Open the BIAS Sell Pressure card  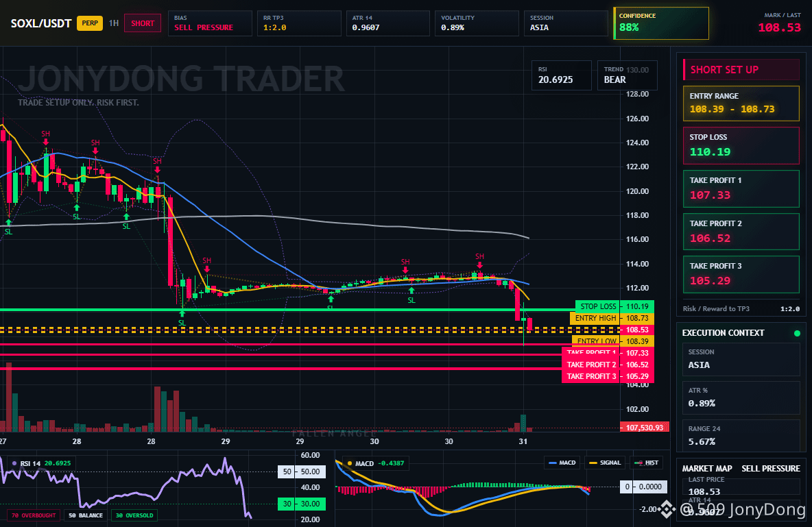210,23
